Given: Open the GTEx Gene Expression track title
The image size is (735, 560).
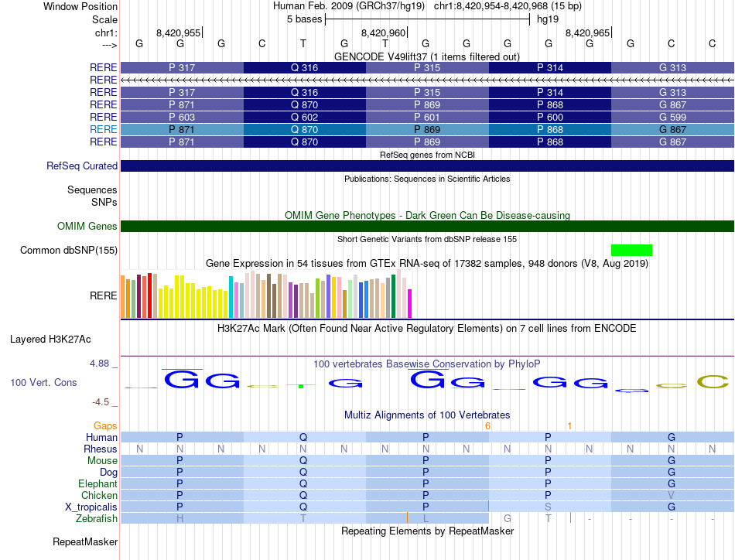Looking at the screenshot, I should (427, 263).
